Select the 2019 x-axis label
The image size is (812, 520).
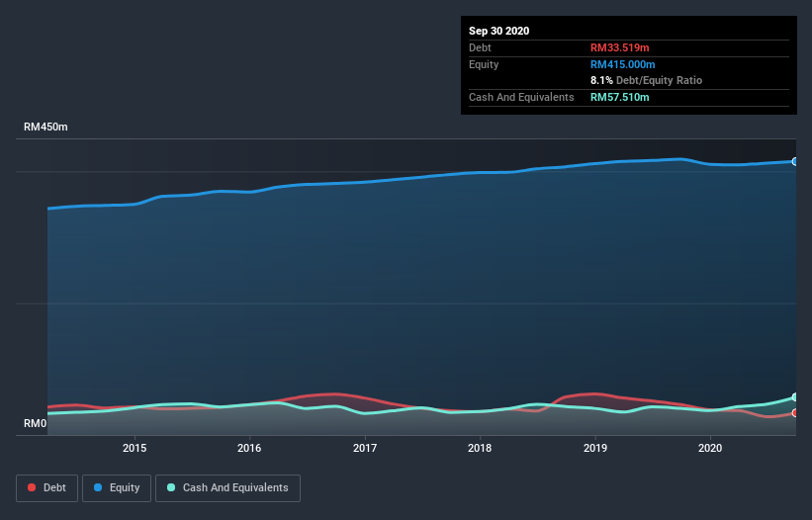(595, 448)
